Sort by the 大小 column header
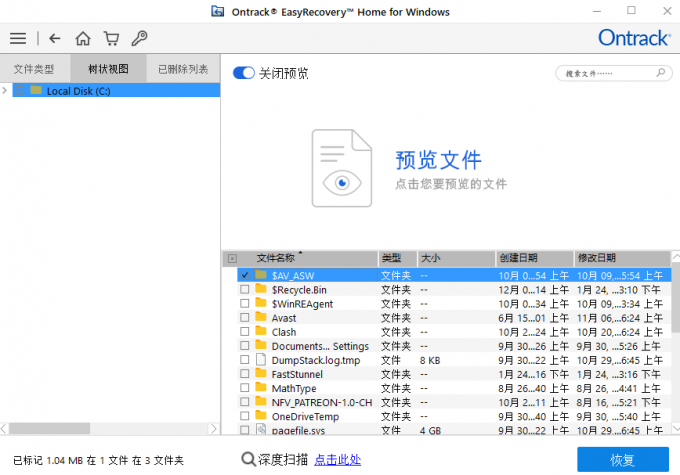This screenshot has width=680, height=475. pyautogui.click(x=456, y=258)
